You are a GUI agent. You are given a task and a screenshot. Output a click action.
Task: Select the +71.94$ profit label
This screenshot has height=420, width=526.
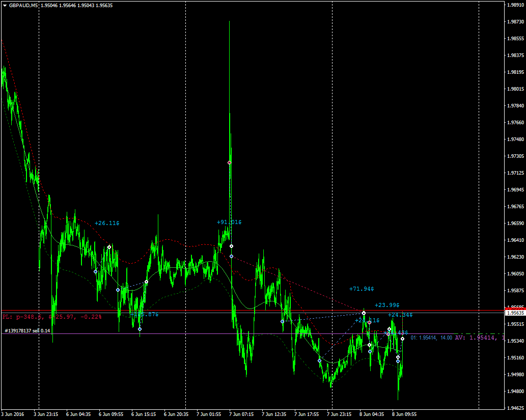pos(362,289)
